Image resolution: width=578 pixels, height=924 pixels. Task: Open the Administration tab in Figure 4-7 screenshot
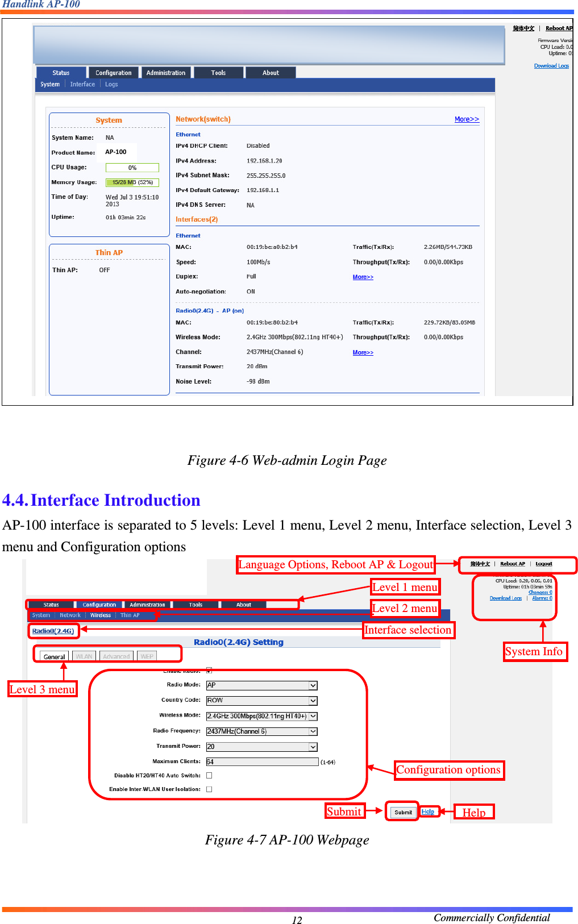coord(148,605)
